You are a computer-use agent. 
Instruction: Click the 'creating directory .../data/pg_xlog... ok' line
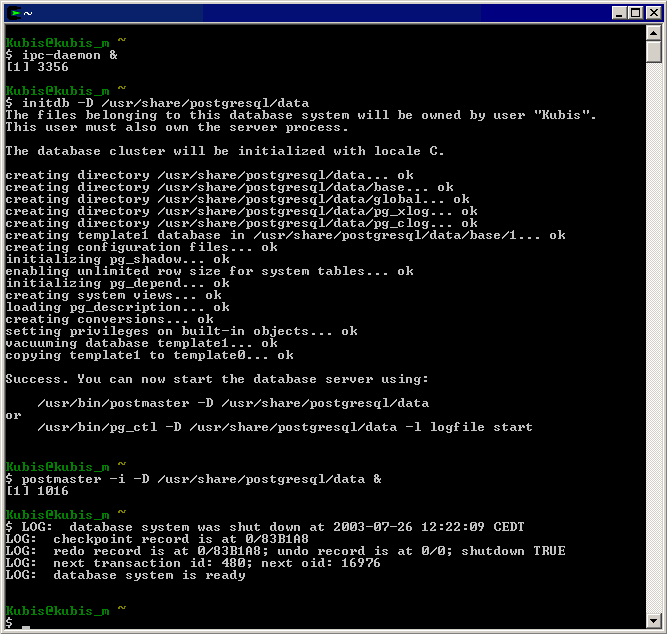242,211
